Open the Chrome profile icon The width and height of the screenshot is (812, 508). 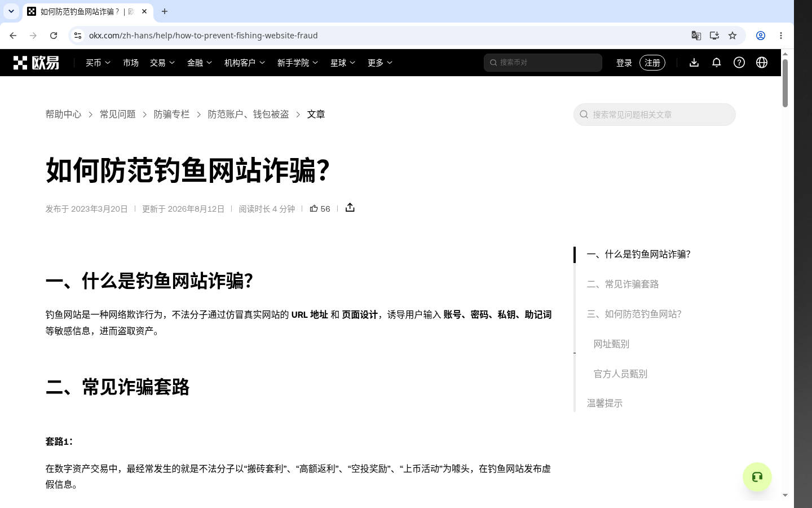coord(761,36)
